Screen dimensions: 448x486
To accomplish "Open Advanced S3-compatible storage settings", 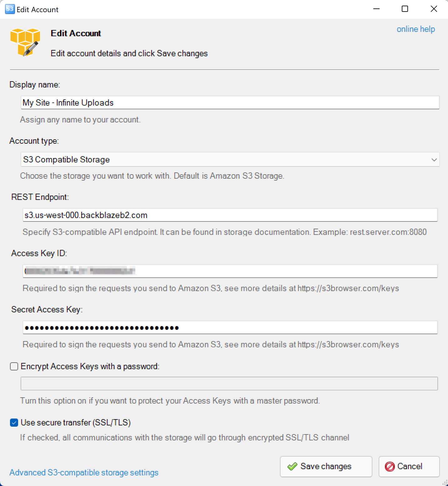I will [84, 473].
